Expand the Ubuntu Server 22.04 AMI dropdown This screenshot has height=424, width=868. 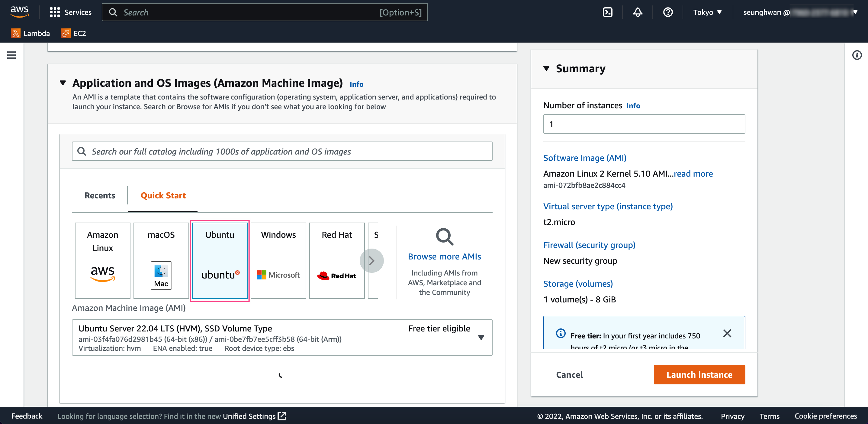pos(481,337)
